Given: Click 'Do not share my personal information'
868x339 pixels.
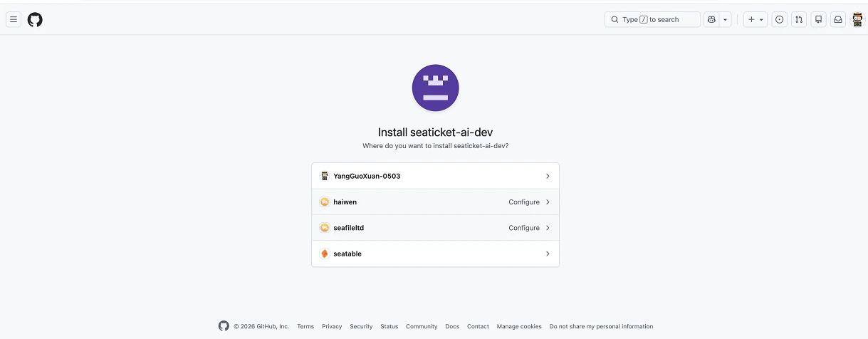Looking at the screenshot, I should [x=601, y=326].
